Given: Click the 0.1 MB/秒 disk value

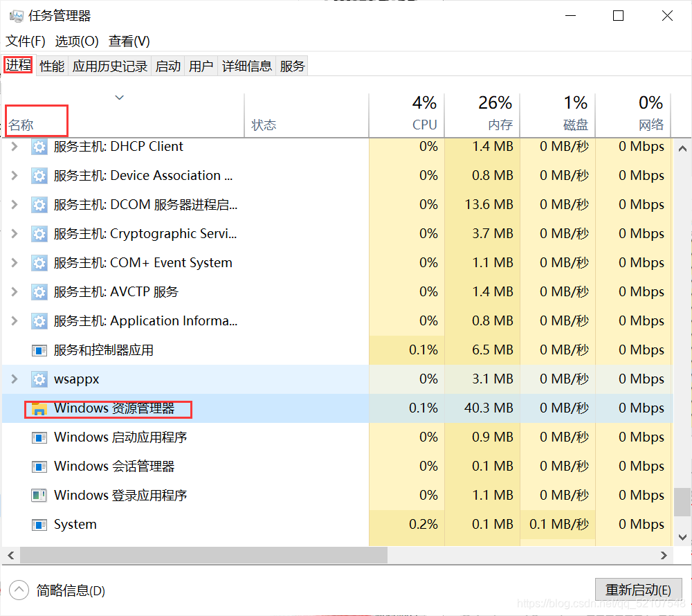Looking at the screenshot, I should [x=559, y=524].
